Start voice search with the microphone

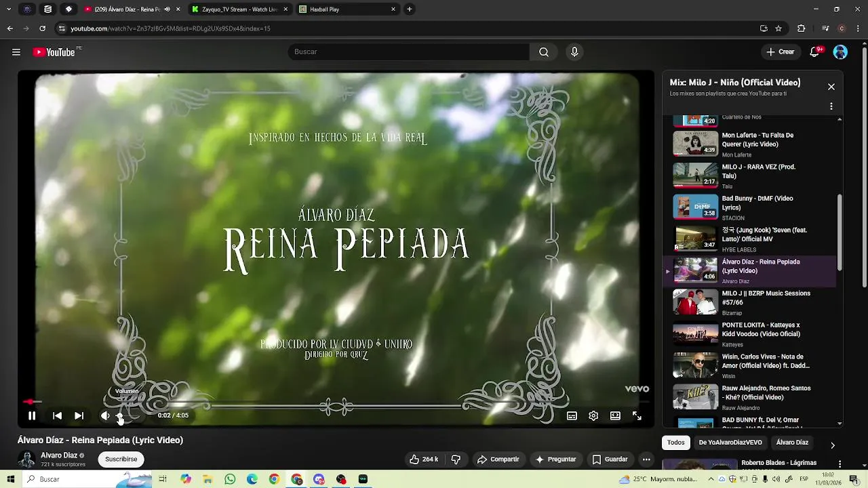(x=574, y=52)
